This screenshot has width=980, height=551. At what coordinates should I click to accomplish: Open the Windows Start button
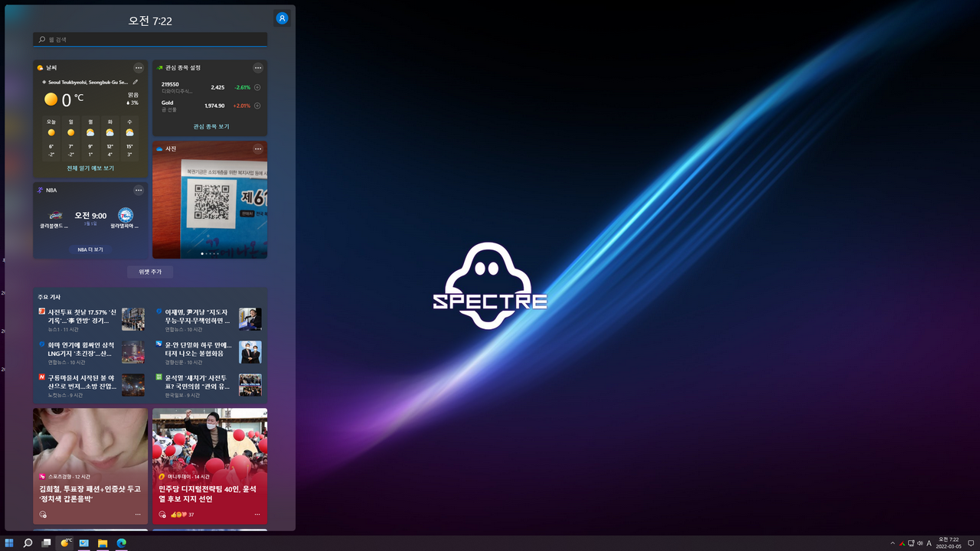9,543
